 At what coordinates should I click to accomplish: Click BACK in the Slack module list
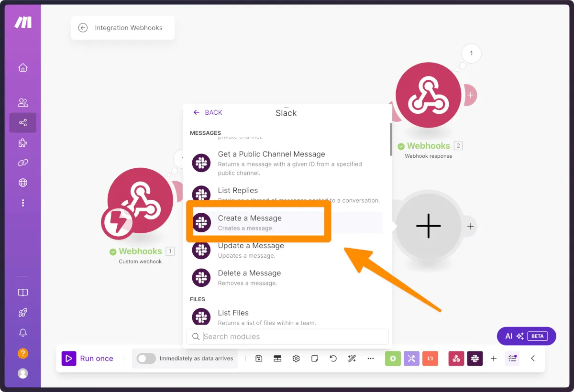(x=208, y=112)
